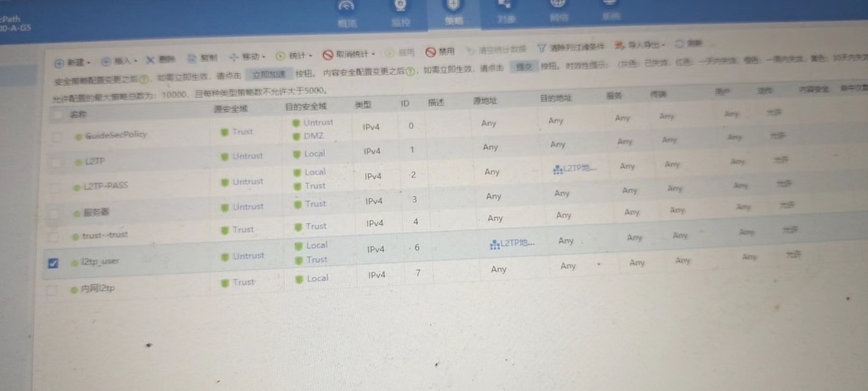The width and height of the screenshot is (868, 391).
Task: Click the 清空统计数据 clear statistics icon
Action: [x=470, y=50]
